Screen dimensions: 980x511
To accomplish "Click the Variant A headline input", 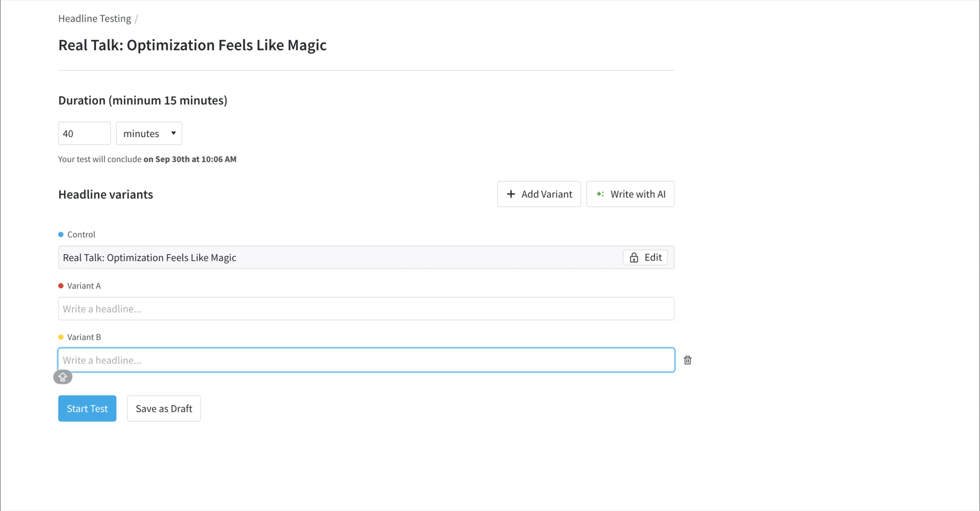I will click(x=366, y=309).
